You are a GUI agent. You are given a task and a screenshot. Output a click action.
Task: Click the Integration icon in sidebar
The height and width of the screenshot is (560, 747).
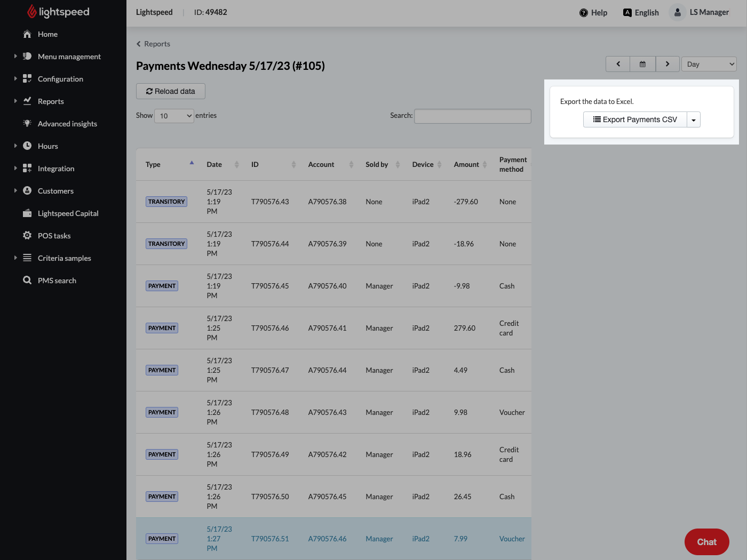(27, 168)
